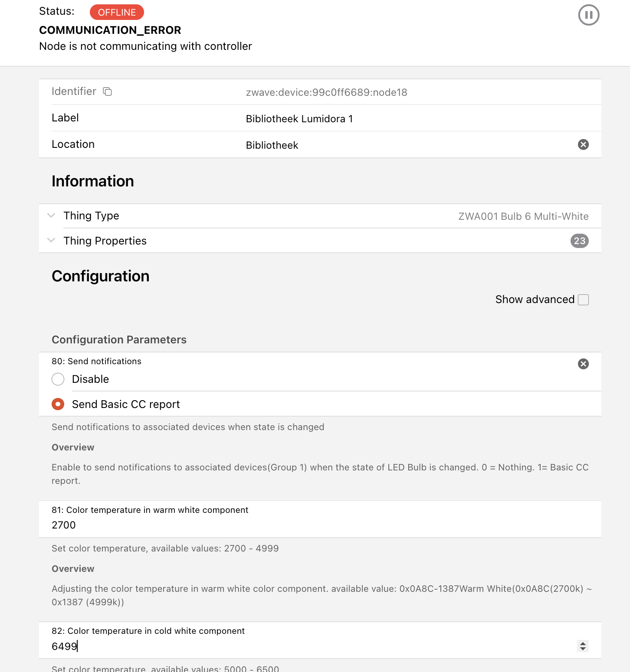
Task: Click the Thing Type label
Action: tap(91, 216)
